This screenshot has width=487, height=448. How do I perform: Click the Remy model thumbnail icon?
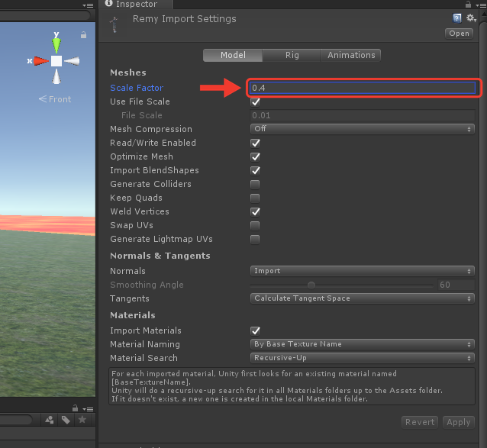114,24
